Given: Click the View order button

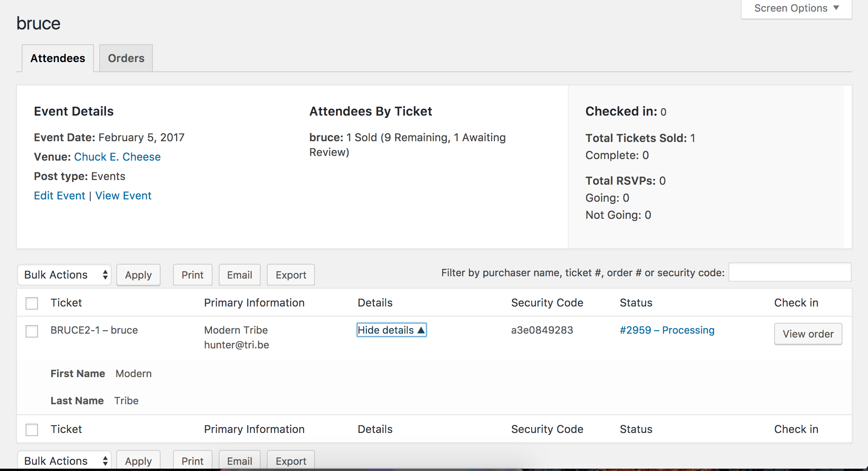Looking at the screenshot, I should [808, 334].
